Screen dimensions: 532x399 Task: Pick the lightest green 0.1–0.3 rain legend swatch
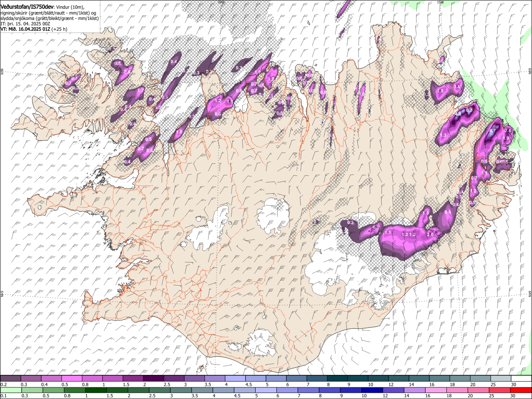click(x=11, y=390)
